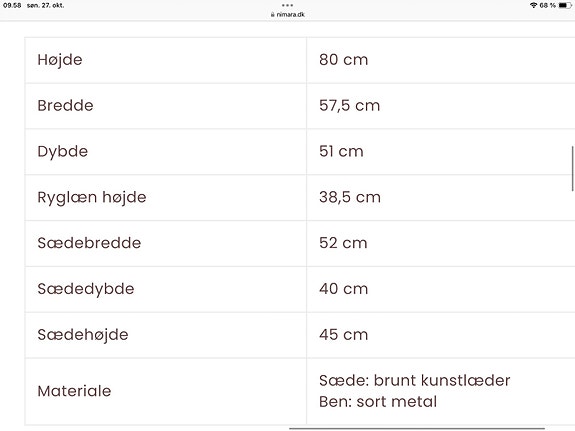Select the Dybde row label
This screenshot has height=431, width=575.
[63, 151]
